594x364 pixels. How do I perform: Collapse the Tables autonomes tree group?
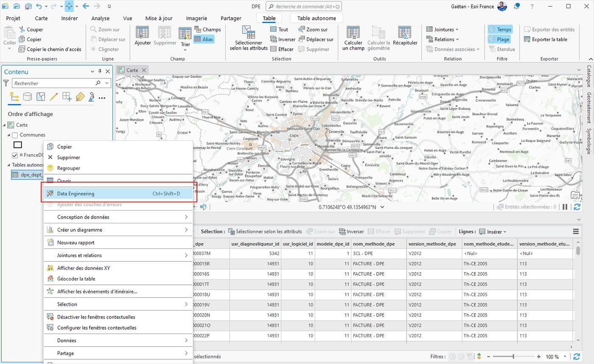pyautogui.click(x=8, y=165)
